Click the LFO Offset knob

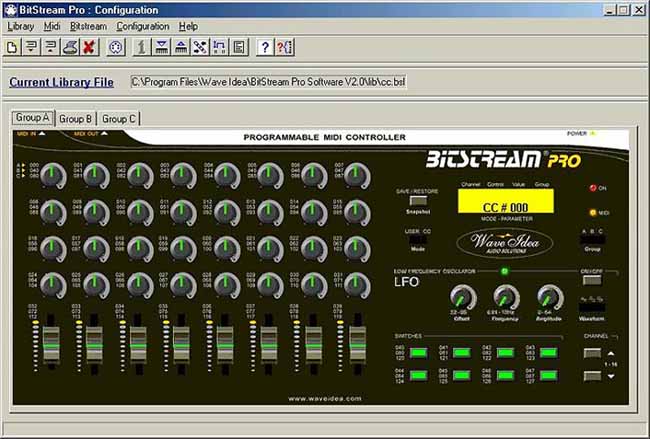[x=463, y=298]
